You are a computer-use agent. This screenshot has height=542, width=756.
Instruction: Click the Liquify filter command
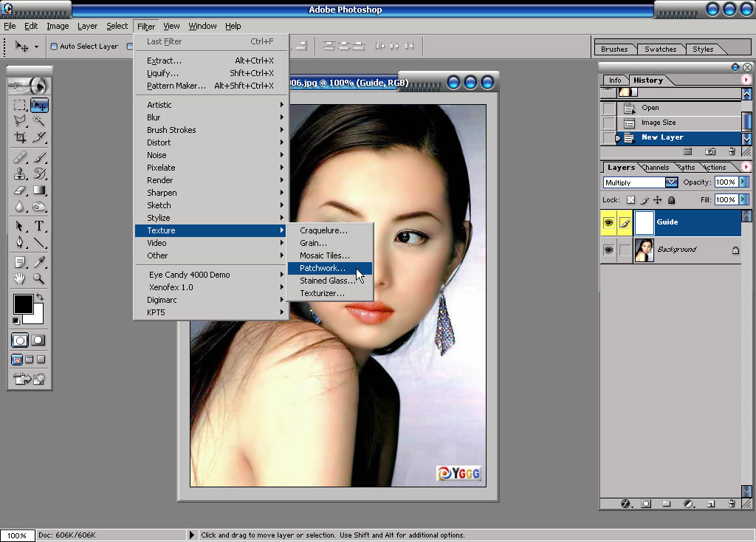212,73
